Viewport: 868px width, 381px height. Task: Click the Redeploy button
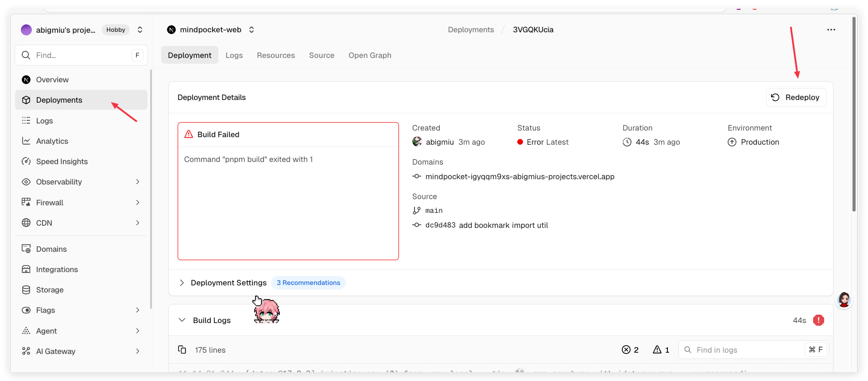796,97
